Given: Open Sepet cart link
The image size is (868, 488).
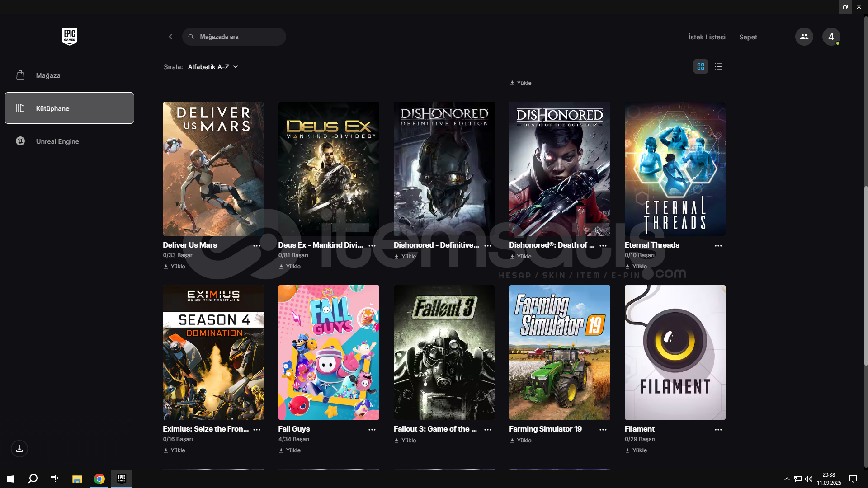Looking at the screenshot, I should [x=748, y=37].
